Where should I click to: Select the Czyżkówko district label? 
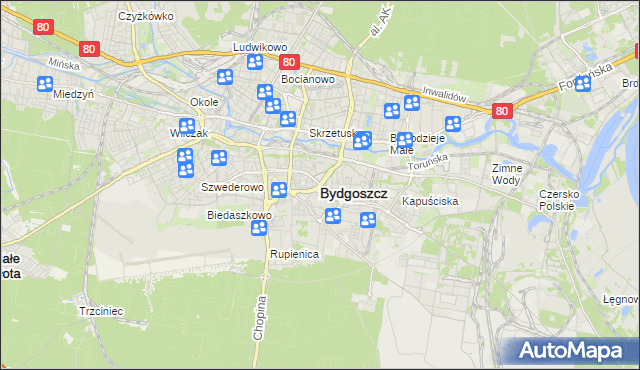pos(146,16)
